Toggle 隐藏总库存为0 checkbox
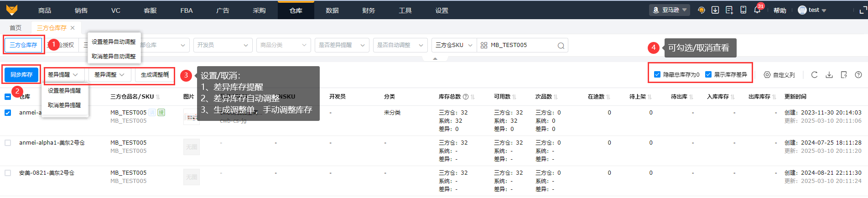Screen dimensions: 868x198 click(657, 74)
